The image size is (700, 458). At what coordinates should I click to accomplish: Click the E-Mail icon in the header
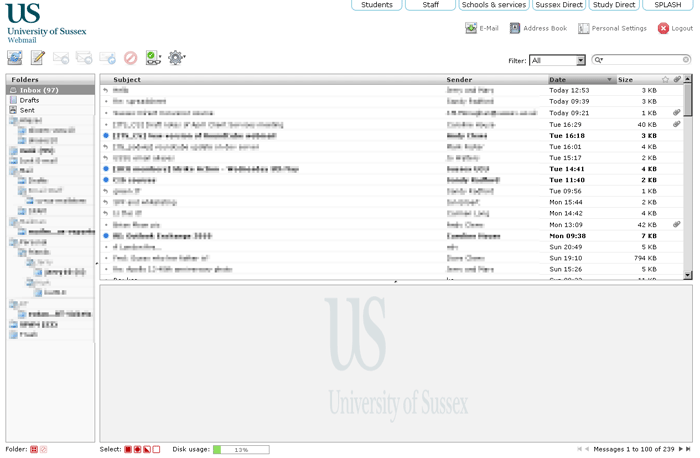(x=471, y=28)
